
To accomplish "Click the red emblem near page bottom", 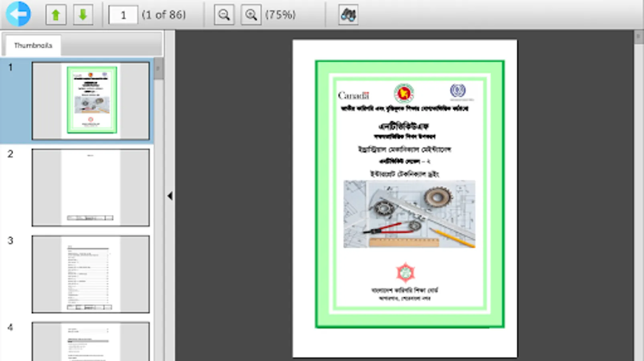I will point(405,272).
